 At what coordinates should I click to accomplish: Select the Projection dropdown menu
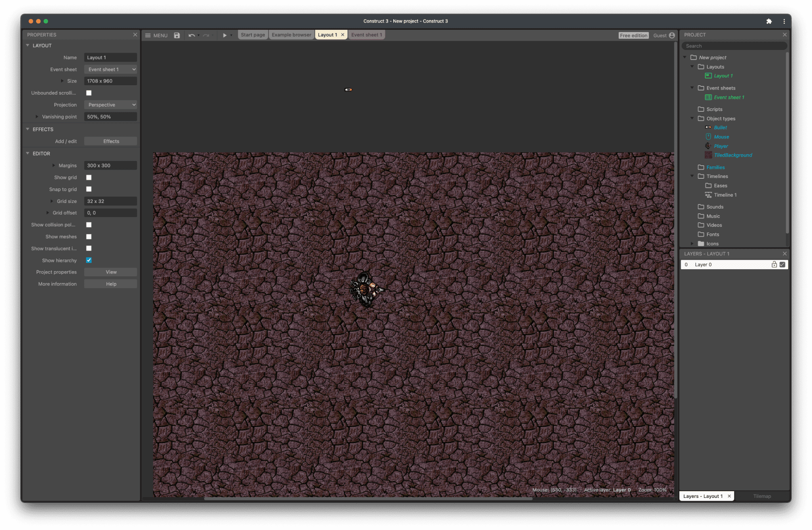click(111, 105)
